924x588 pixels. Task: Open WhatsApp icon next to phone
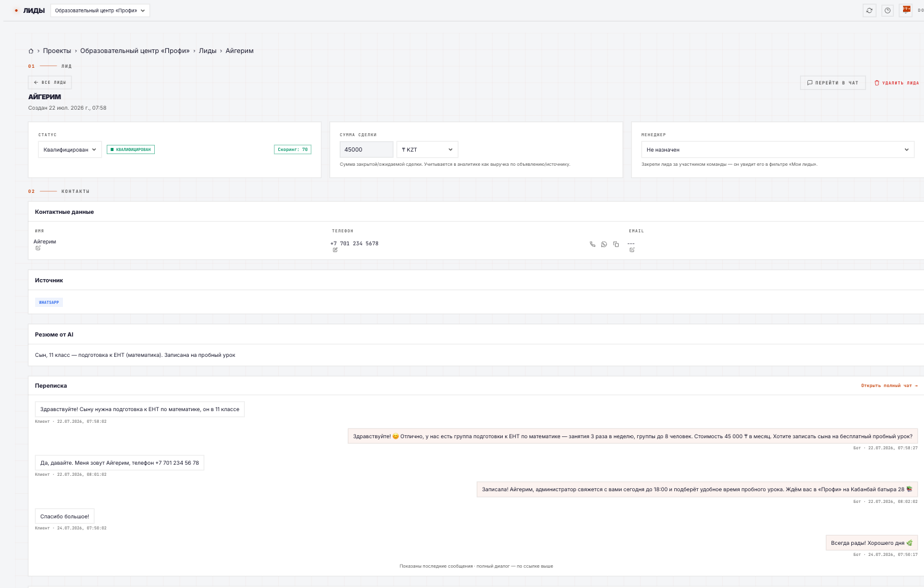(604, 244)
